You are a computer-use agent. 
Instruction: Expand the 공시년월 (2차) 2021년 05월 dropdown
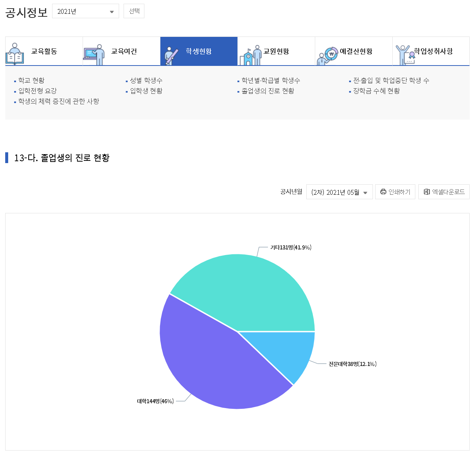[339, 192]
